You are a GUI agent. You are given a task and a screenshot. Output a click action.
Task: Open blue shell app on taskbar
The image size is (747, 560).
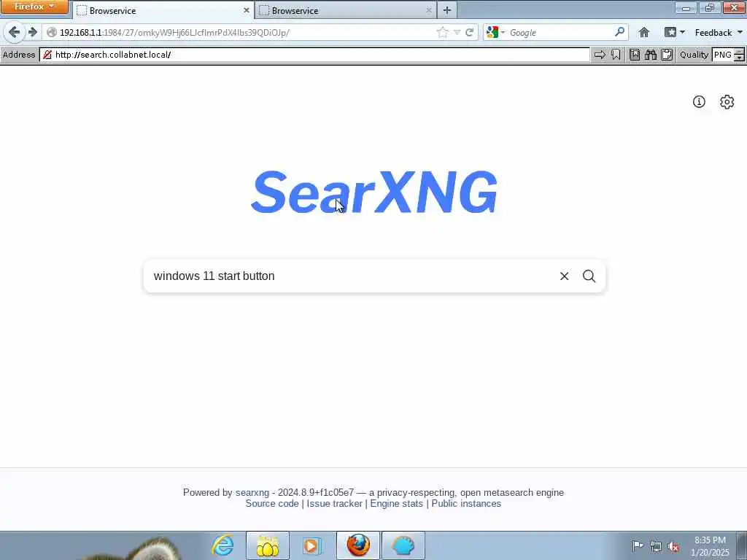click(x=403, y=545)
